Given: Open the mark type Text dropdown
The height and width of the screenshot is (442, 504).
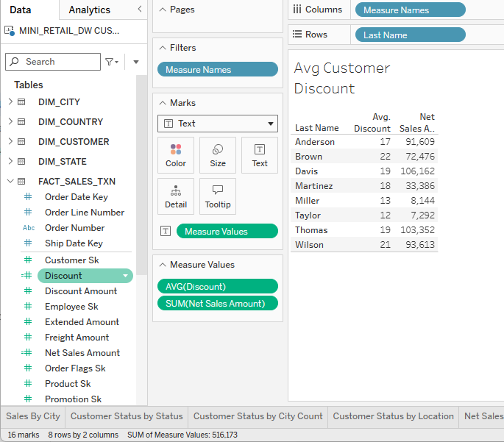Looking at the screenshot, I should click(218, 124).
